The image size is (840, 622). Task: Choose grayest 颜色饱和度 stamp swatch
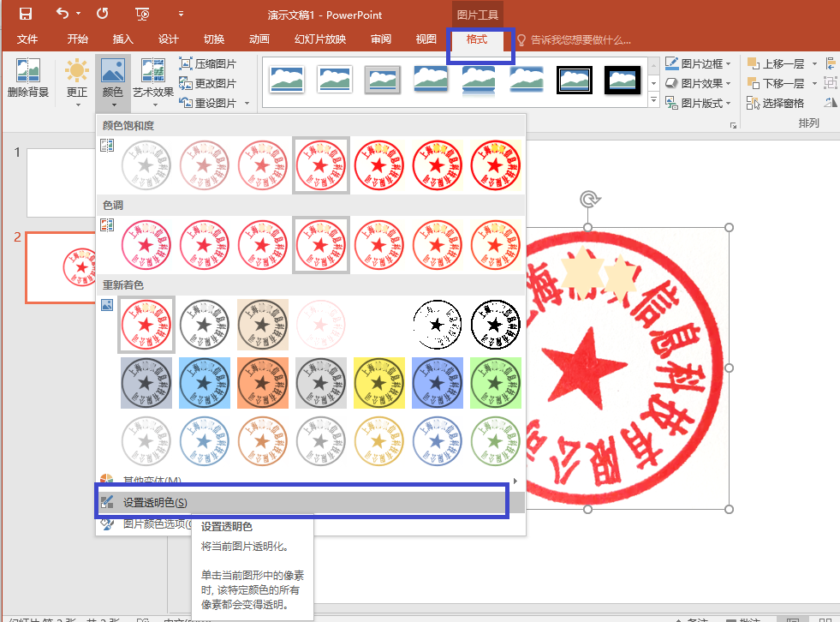[x=146, y=165]
